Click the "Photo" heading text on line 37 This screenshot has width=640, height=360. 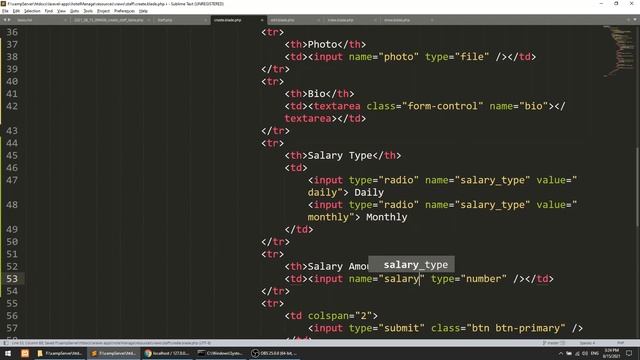tap(322, 44)
